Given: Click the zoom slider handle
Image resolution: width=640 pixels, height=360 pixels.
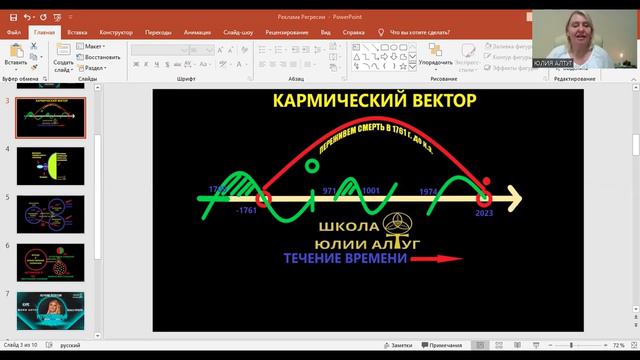Looking at the screenshot, I should click(571, 345).
